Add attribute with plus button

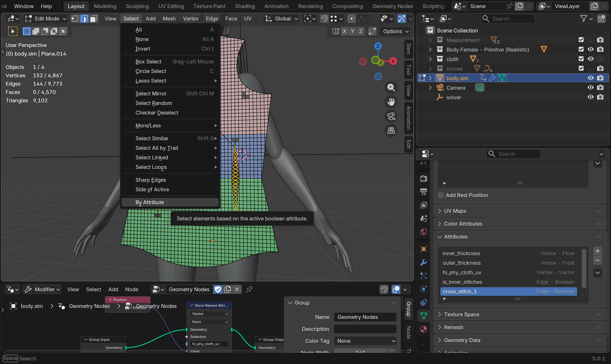click(597, 251)
